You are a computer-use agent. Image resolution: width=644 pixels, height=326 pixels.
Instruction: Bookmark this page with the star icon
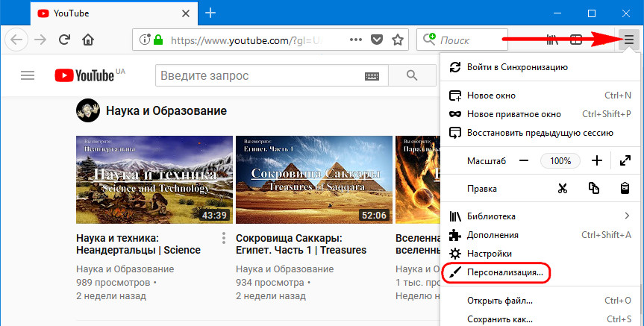[398, 40]
